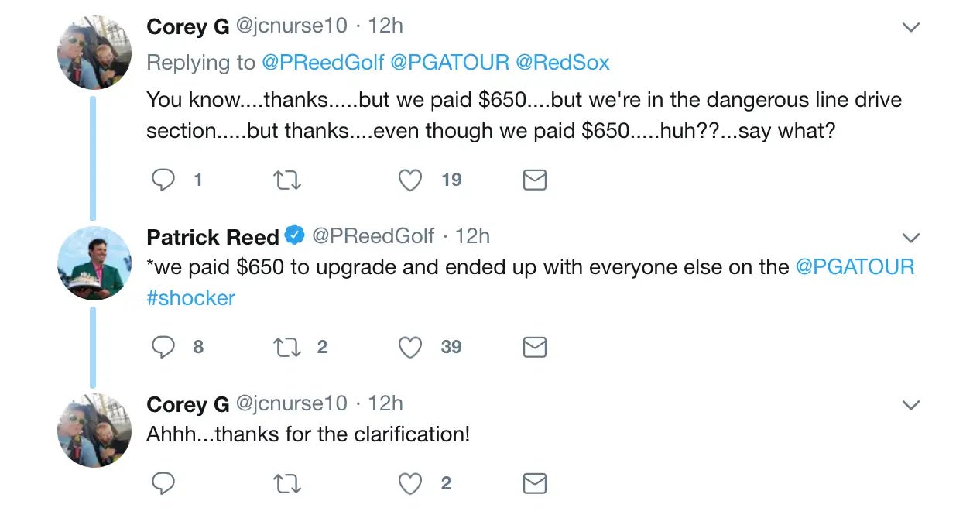This screenshot has width=980, height=508.
Task: Message the 'thanks for the clarification' tweet
Action: click(535, 483)
